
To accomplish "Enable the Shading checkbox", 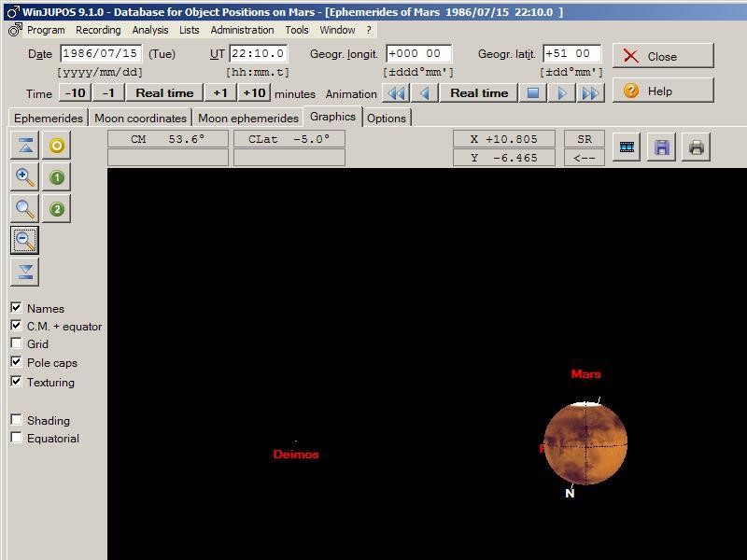I will coord(16,419).
